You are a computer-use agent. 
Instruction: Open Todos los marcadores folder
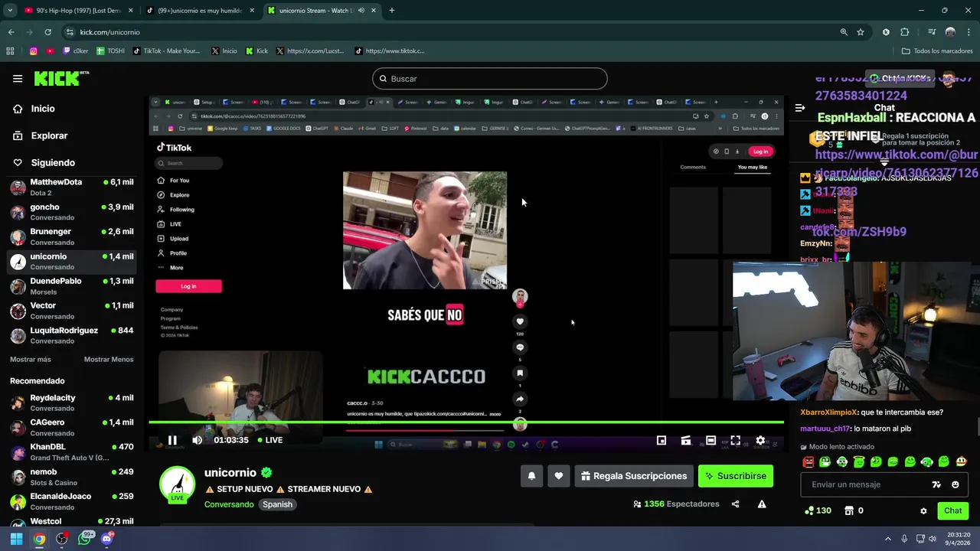point(937,51)
